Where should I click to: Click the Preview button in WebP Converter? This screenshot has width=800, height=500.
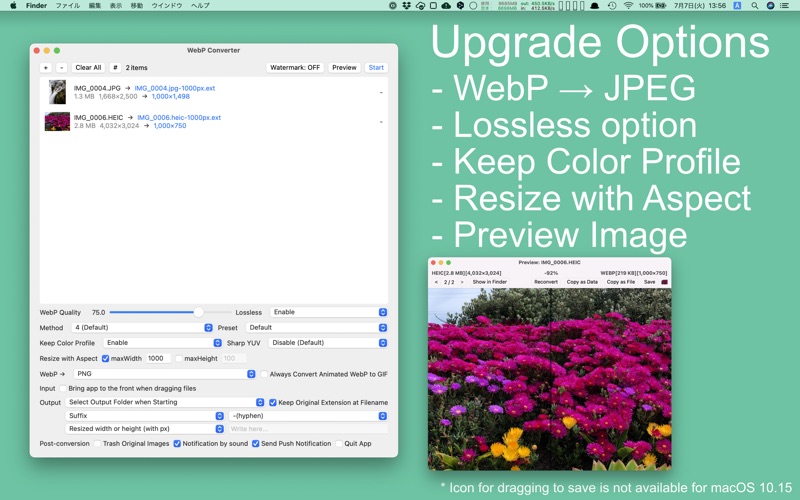pos(344,67)
